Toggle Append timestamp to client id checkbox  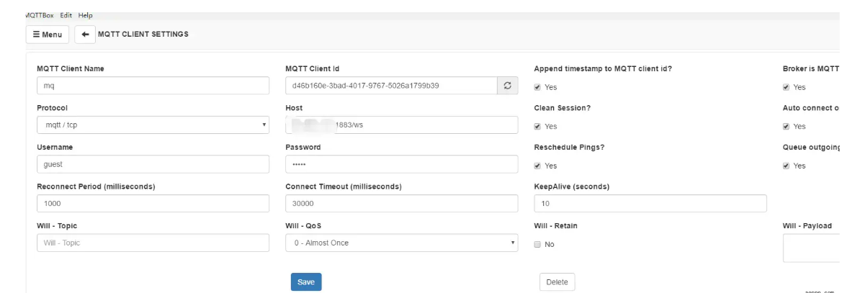coord(537,87)
